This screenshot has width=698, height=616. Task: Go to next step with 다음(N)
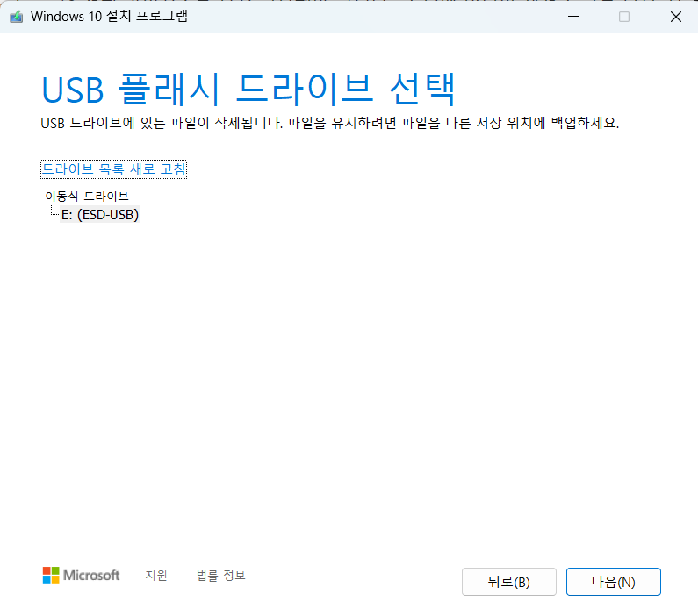pos(613,582)
